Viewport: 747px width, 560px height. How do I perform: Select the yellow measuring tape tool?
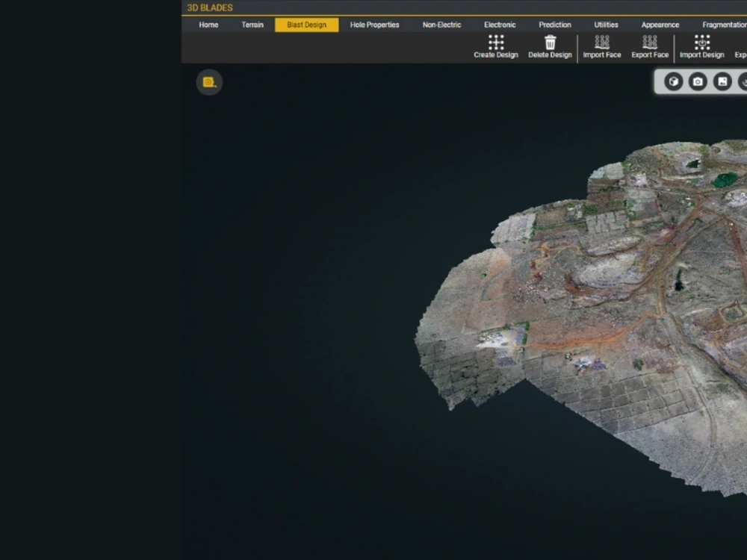click(208, 82)
